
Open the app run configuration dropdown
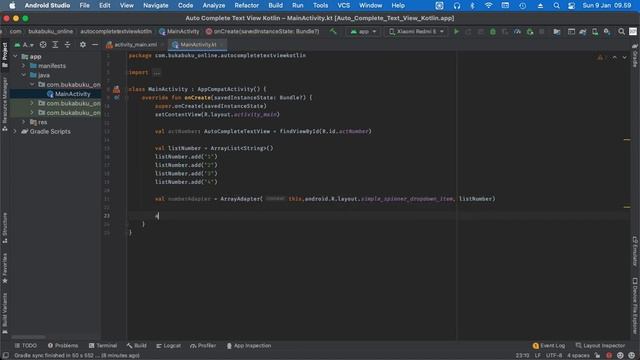coord(363,31)
